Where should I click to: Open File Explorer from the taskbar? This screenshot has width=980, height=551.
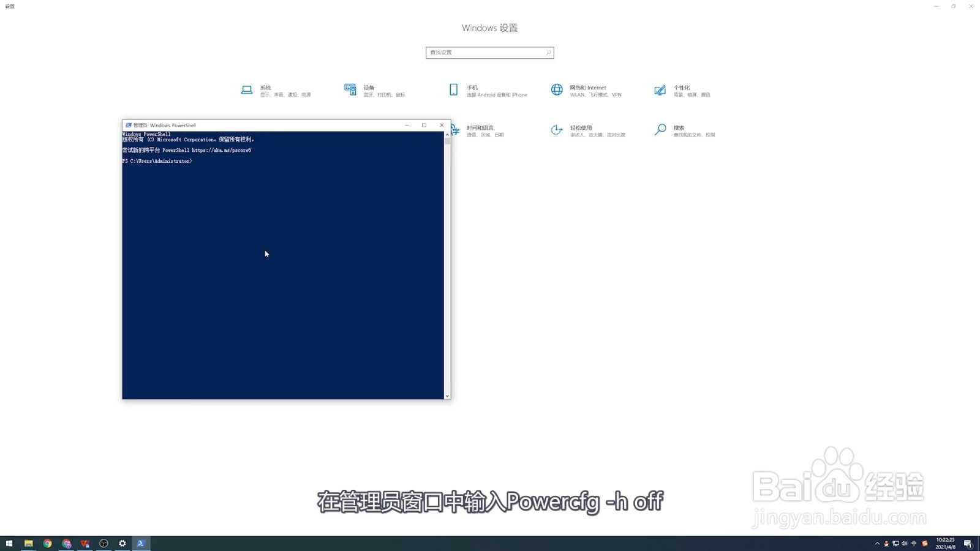[x=28, y=543]
